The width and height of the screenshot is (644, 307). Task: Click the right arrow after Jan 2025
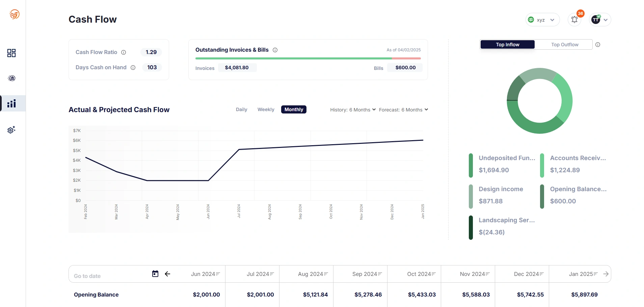(606, 274)
